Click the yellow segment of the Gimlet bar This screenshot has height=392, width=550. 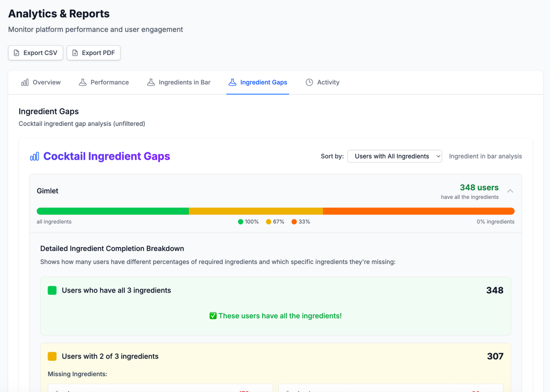click(256, 211)
